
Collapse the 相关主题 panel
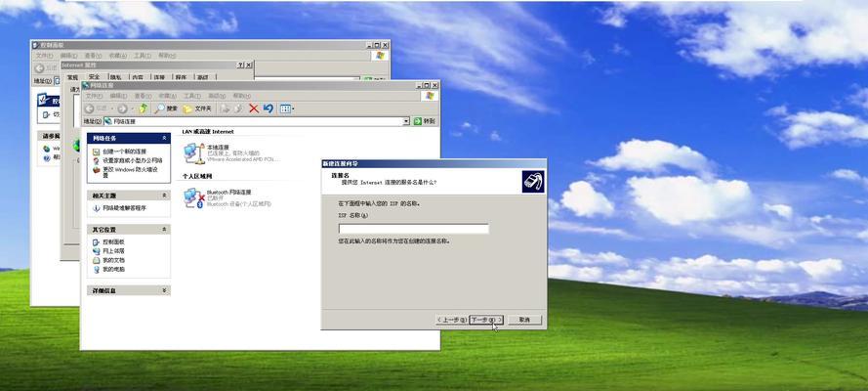pyautogui.click(x=164, y=195)
